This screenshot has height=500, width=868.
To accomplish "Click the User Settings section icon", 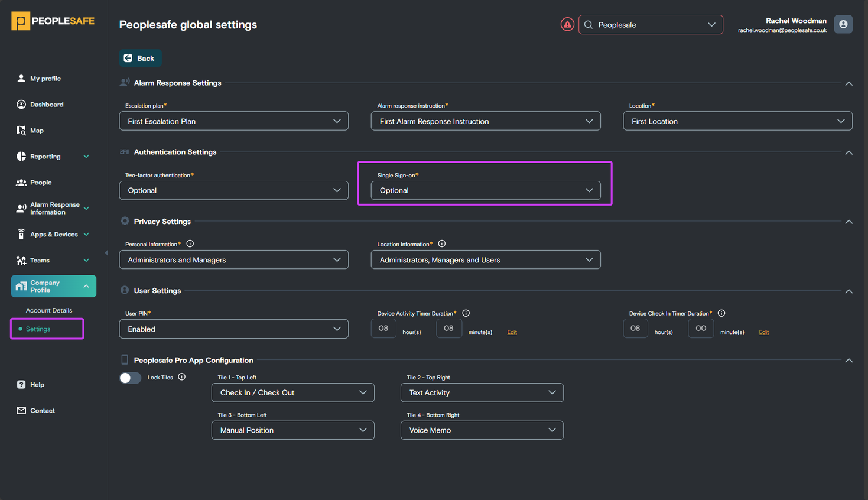I will (125, 290).
